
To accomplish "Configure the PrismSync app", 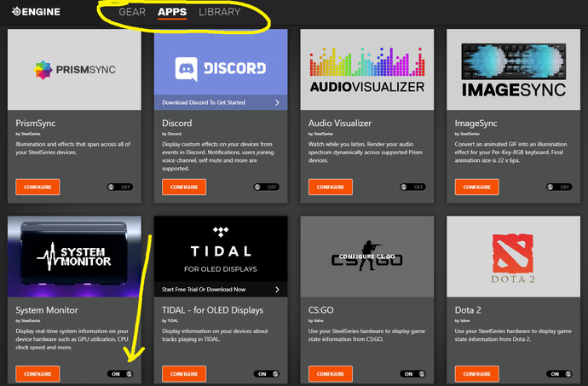I will (37, 187).
